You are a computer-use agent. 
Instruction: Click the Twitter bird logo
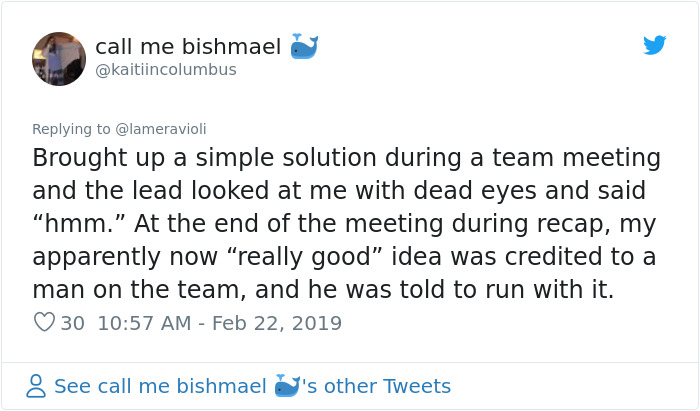click(x=654, y=45)
